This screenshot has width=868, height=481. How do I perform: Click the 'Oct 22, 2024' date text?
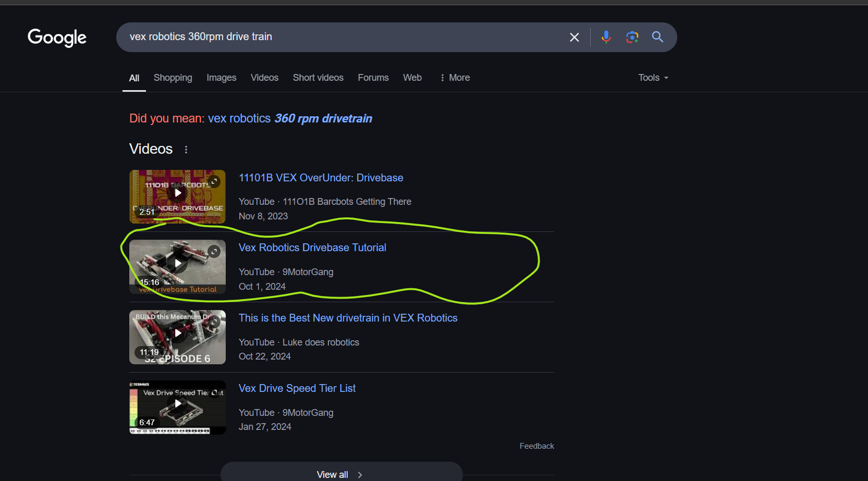[265, 356]
